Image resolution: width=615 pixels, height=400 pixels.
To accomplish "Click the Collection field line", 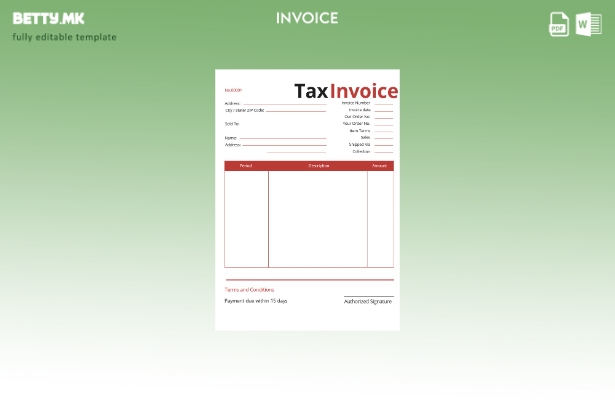I will [x=383, y=151].
